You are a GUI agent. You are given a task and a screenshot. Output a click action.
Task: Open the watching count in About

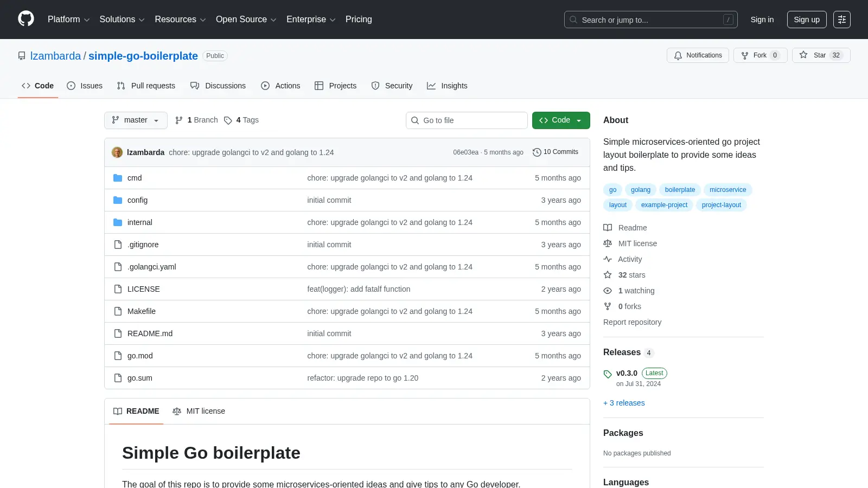click(x=636, y=291)
